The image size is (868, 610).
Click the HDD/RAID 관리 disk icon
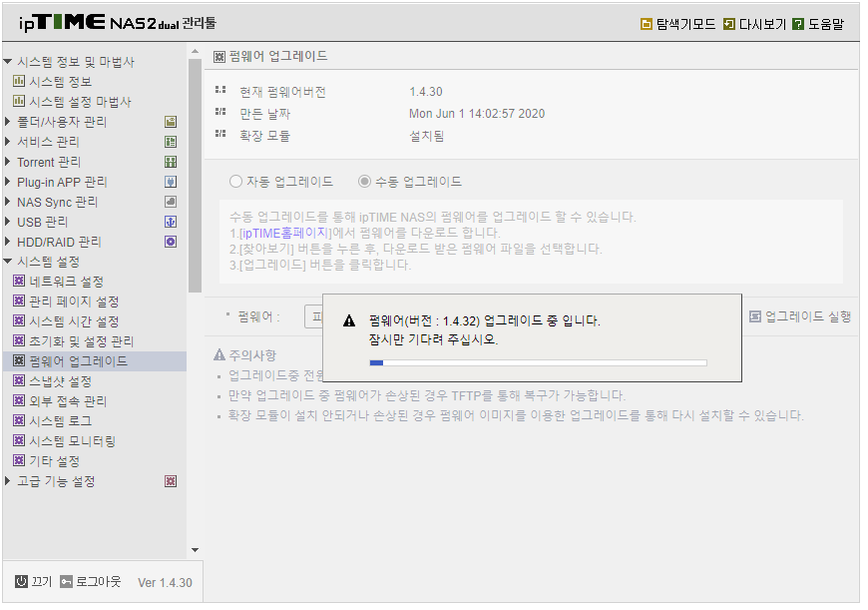click(x=171, y=242)
